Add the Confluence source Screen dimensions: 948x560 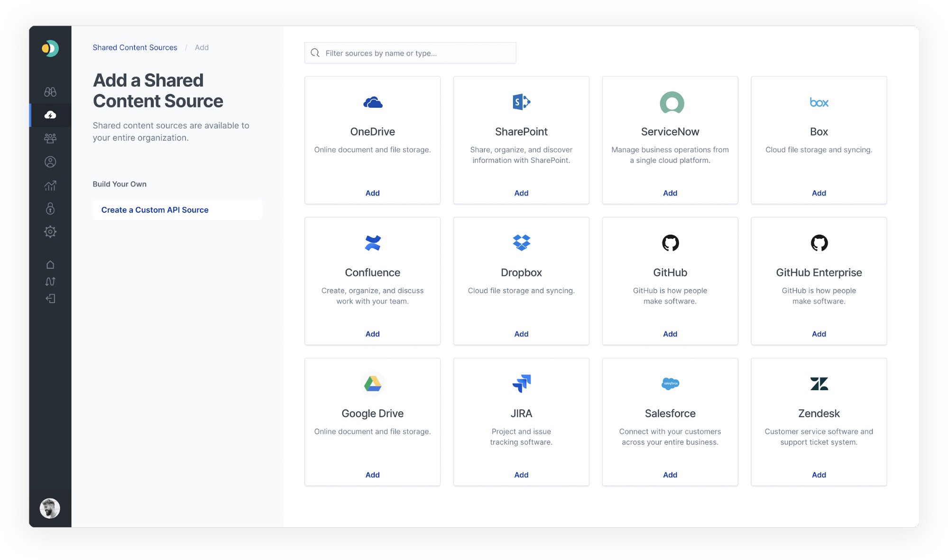373,334
